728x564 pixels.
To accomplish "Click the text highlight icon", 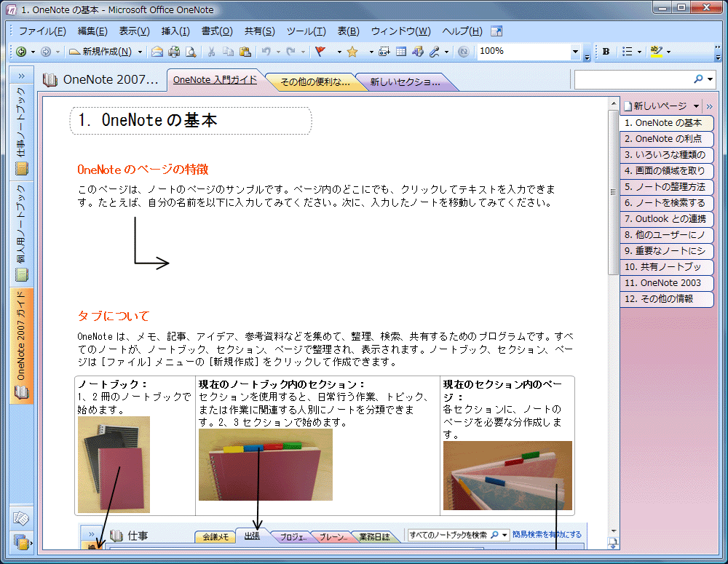I will [657, 52].
